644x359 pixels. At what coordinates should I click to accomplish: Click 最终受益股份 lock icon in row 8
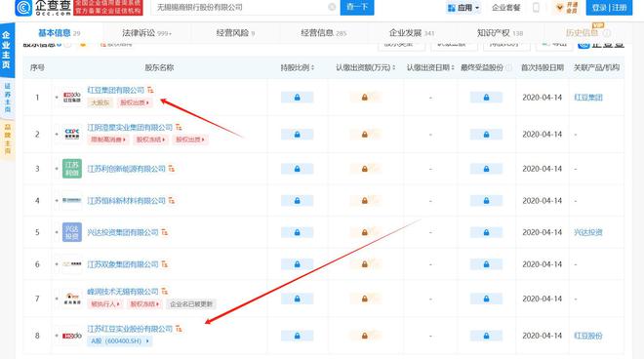click(486, 336)
